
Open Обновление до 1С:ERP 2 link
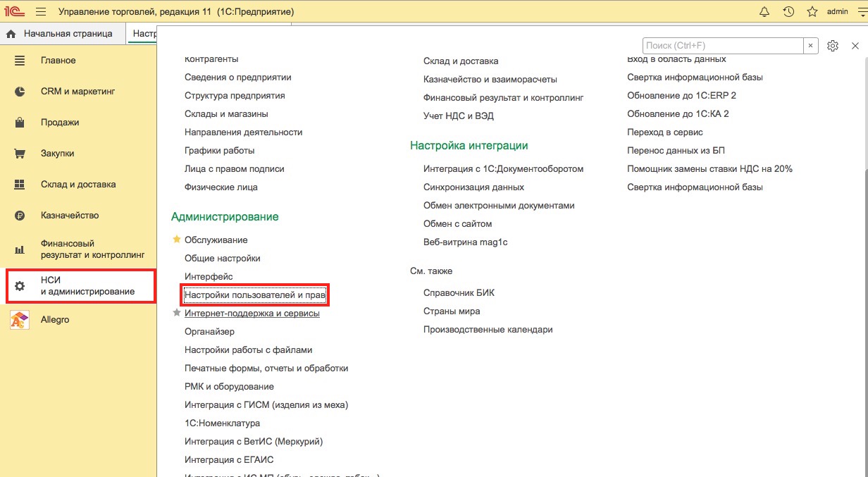point(682,96)
